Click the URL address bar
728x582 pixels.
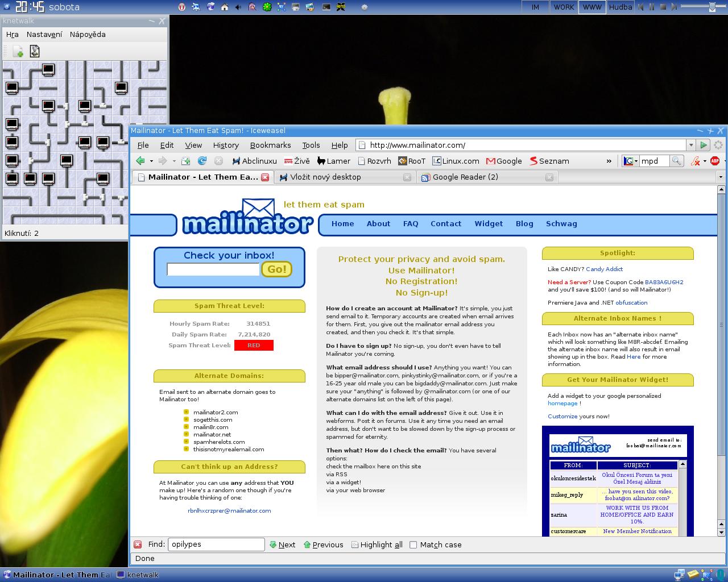click(x=520, y=145)
